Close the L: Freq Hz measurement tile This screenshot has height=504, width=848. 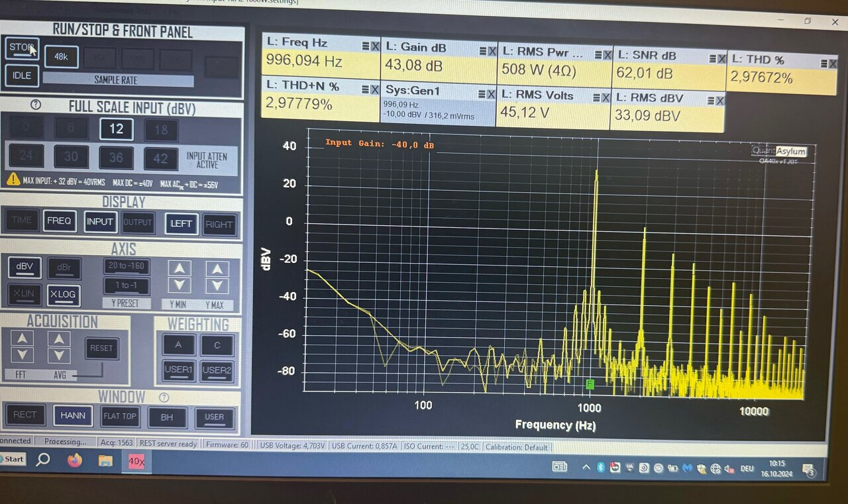375,46
